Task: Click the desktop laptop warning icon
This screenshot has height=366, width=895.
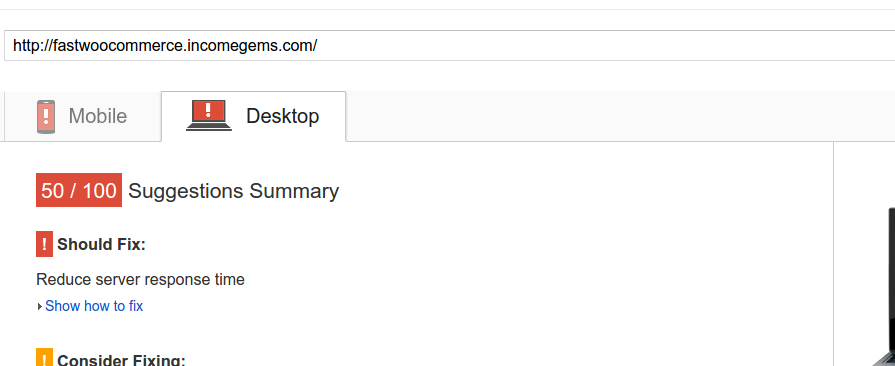Action: click(x=209, y=115)
